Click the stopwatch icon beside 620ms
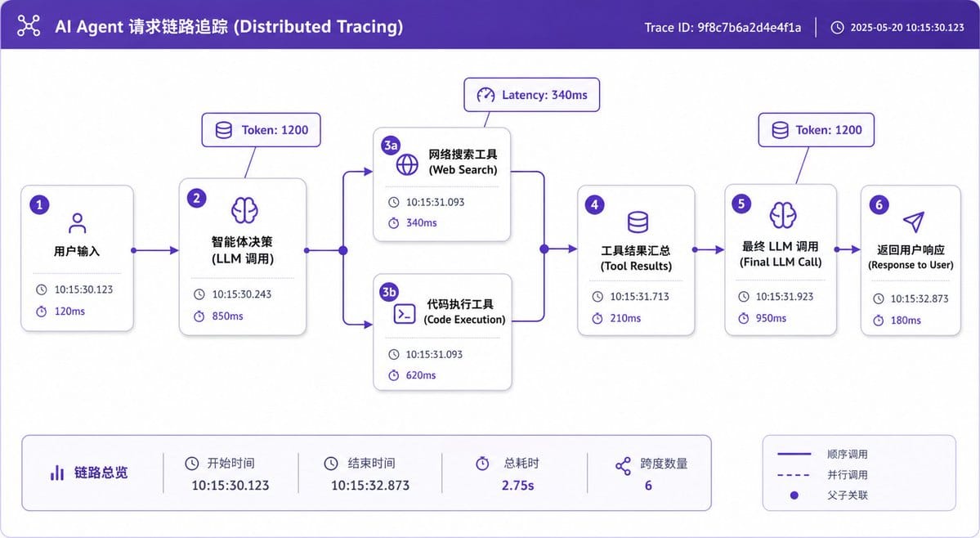Screen dimensions: 980x538 coord(394,375)
